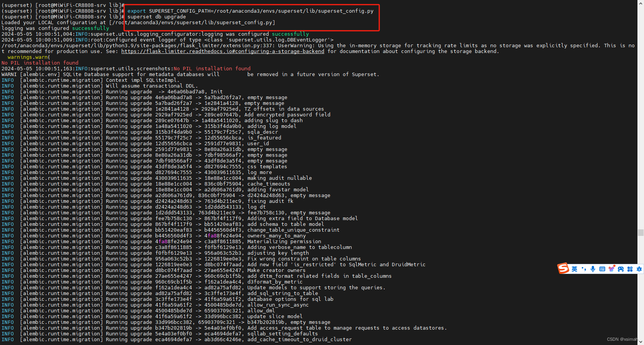Click 'allow_dml' migration line
Screen dimensions: 644x345
point(138,310)
